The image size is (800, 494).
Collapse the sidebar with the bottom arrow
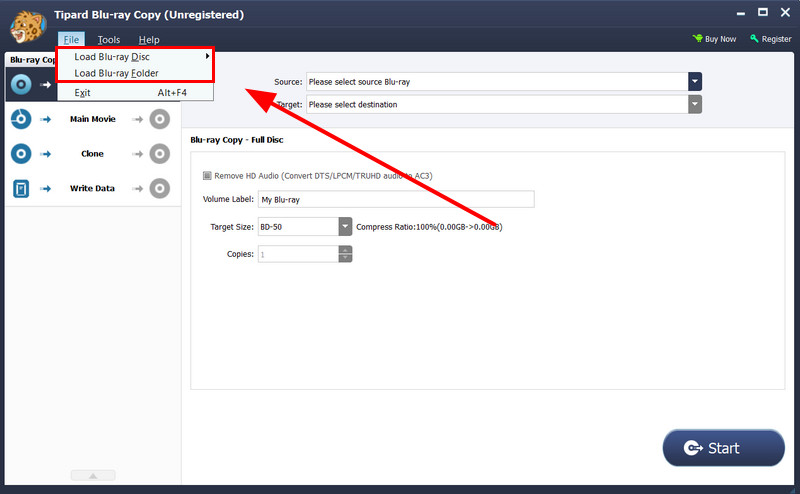(x=93, y=475)
